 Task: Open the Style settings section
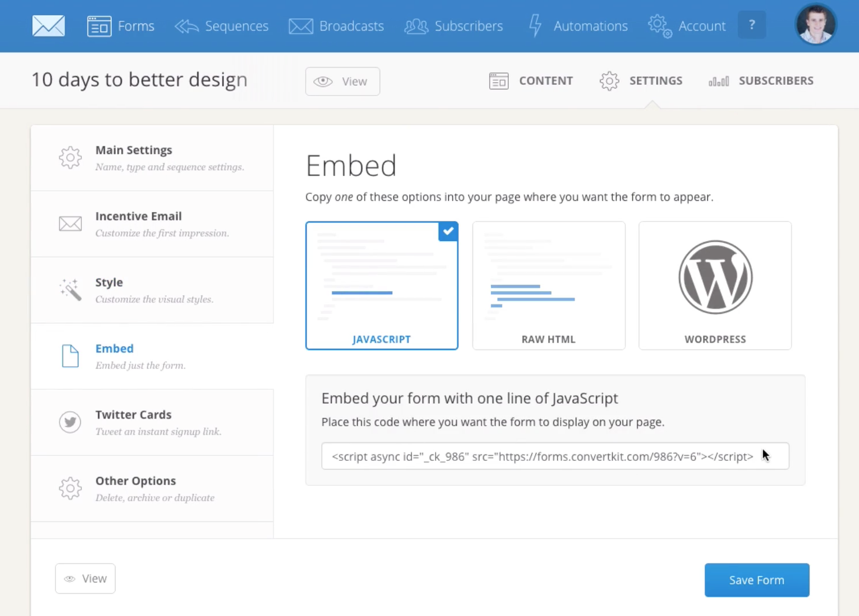(152, 290)
